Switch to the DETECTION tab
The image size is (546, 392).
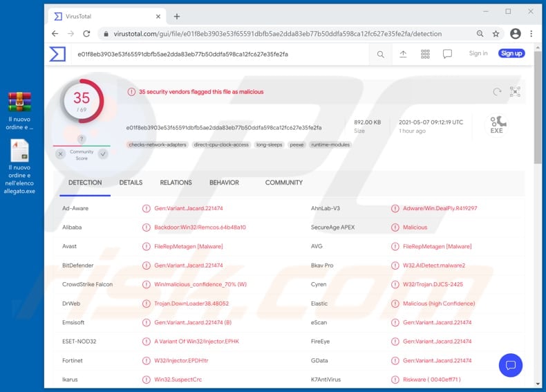coord(85,183)
